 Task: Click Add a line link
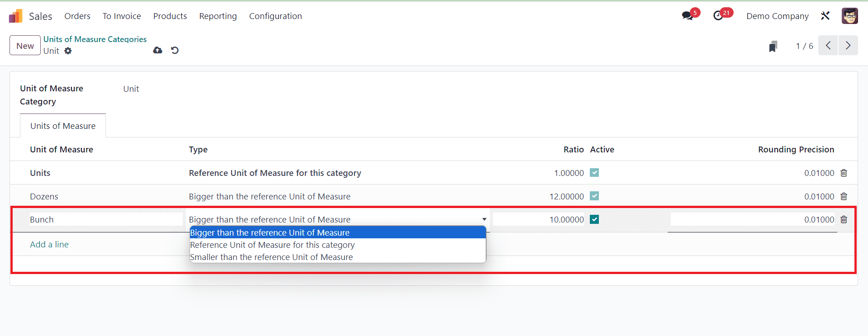click(x=49, y=244)
